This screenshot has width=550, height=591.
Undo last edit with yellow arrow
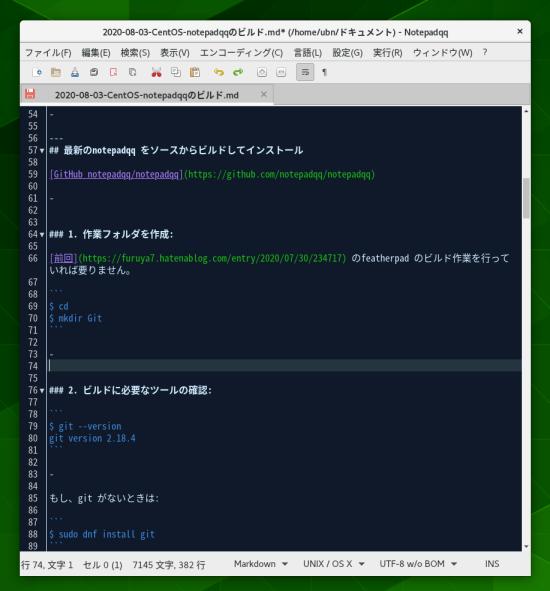219,72
